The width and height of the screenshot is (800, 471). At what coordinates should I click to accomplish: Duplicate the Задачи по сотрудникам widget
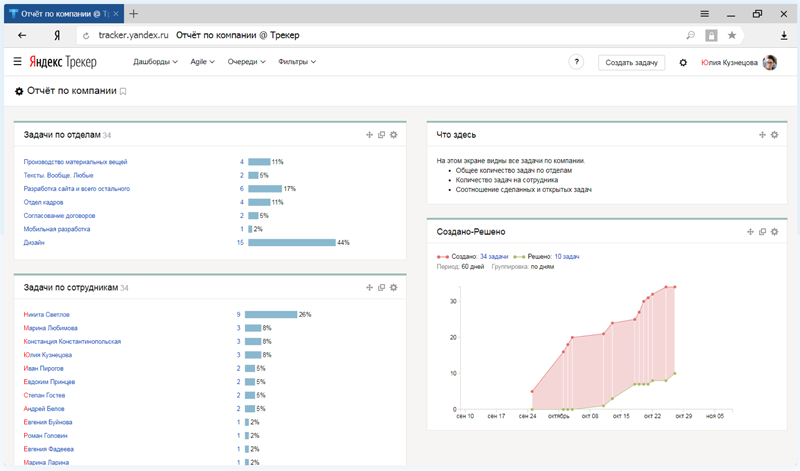coord(381,287)
